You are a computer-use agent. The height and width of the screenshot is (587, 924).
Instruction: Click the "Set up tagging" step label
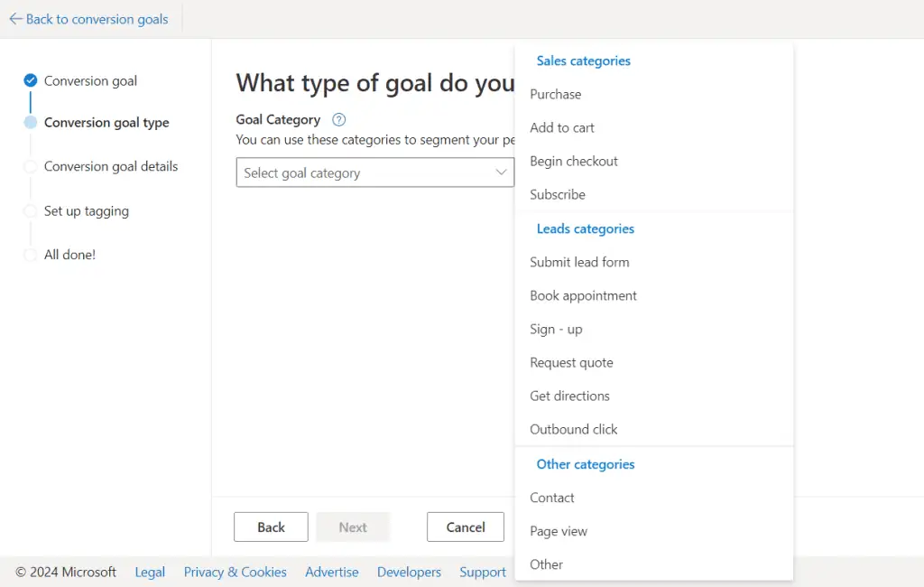point(86,210)
